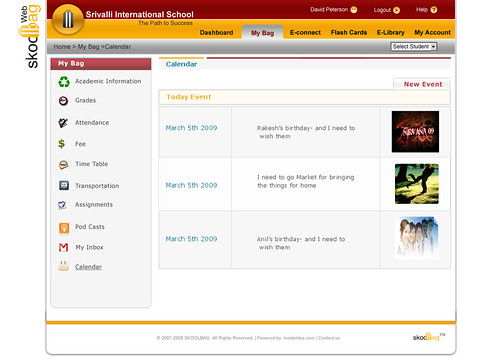Open the Academic Information link
Viewport: 500px width, 364px height.
(x=108, y=81)
